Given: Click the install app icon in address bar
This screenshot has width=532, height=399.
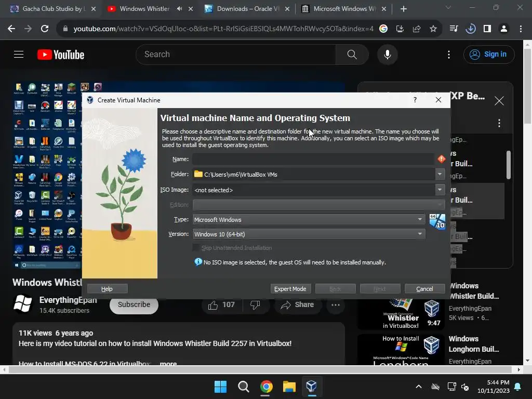Looking at the screenshot, I should (400, 29).
